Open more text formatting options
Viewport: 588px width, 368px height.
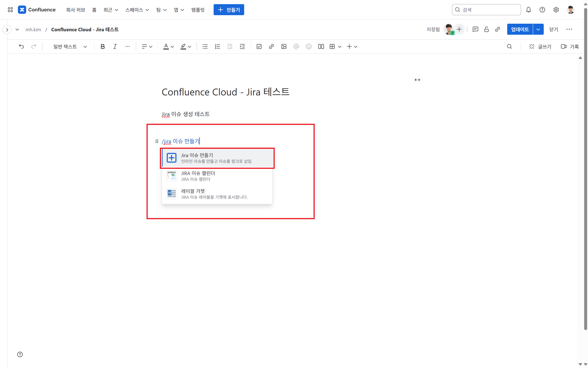tap(127, 46)
